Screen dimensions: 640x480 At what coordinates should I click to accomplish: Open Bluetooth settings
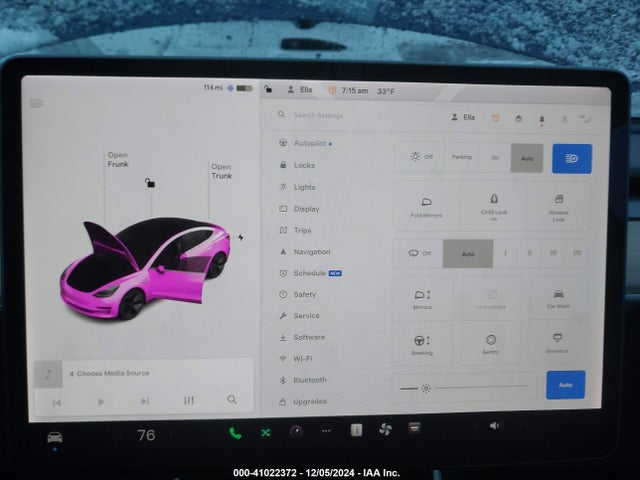tap(303, 380)
